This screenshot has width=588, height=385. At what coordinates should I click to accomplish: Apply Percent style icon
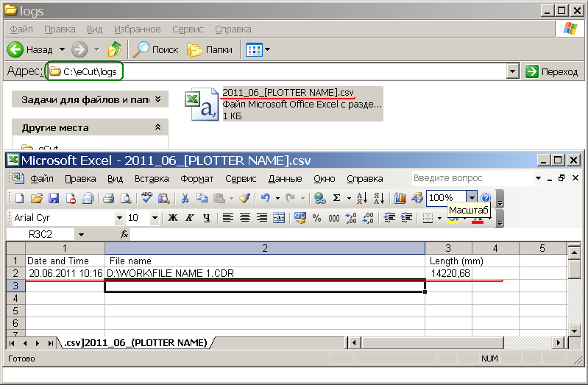(x=317, y=218)
